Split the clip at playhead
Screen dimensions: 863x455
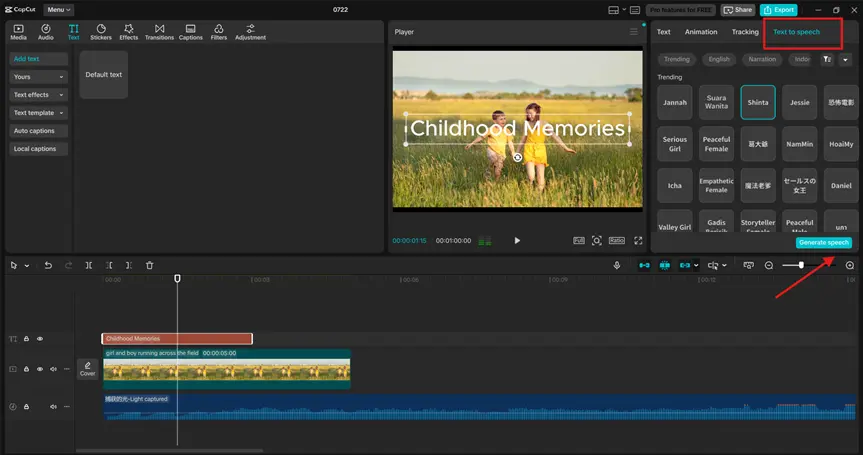89,265
